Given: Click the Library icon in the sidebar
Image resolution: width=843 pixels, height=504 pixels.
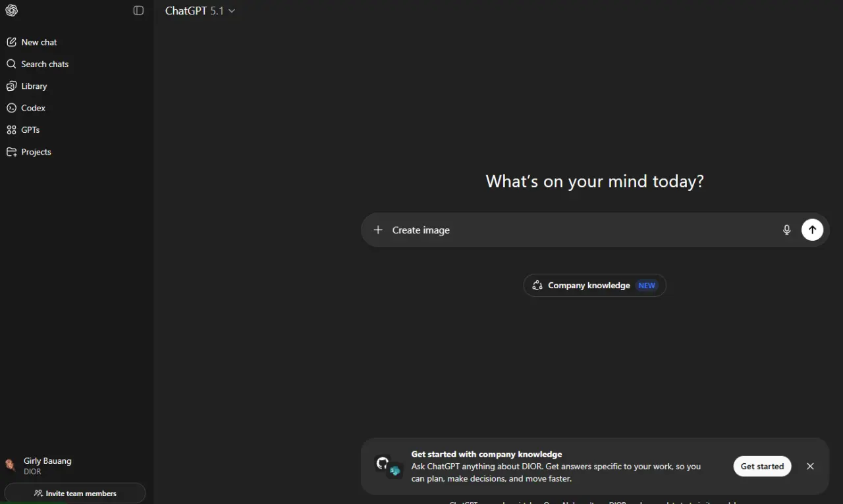Looking at the screenshot, I should [11, 86].
